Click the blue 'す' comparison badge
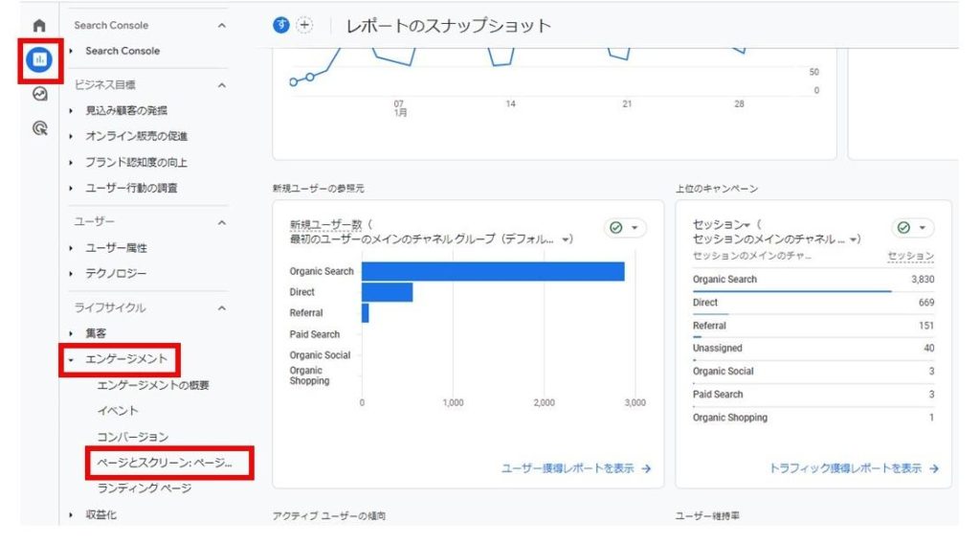The width and height of the screenshot is (980, 545). [x=281, y=25]
